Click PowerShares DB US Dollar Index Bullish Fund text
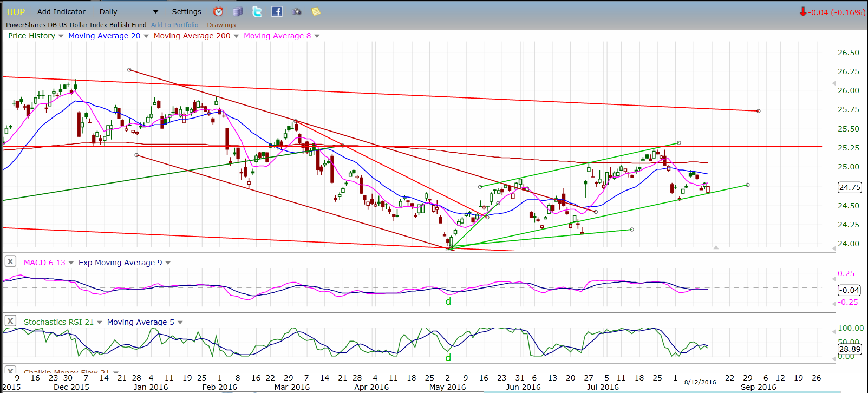Screen dimensions: 868x393 pos(76,25)
